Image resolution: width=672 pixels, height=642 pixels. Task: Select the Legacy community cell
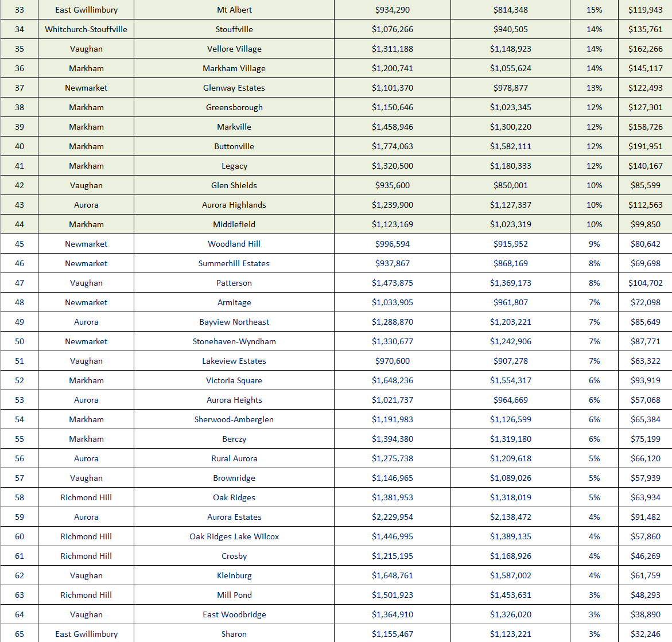point(234,166)
